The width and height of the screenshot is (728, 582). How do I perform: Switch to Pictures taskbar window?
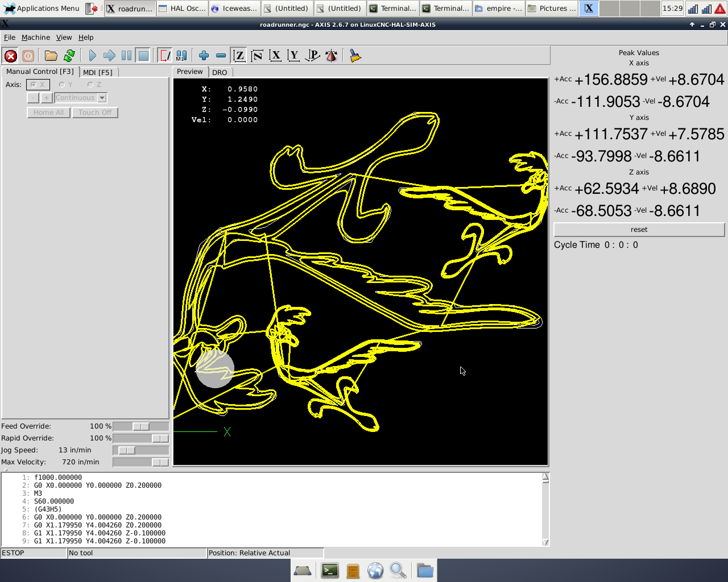click(x=551, y=9)
